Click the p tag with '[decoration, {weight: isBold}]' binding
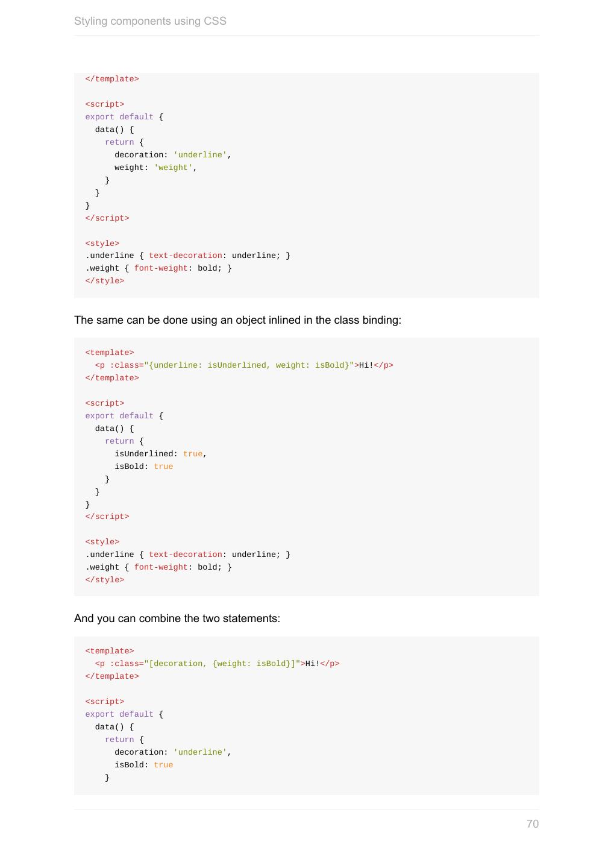The image size is (614, 868). 217,664
